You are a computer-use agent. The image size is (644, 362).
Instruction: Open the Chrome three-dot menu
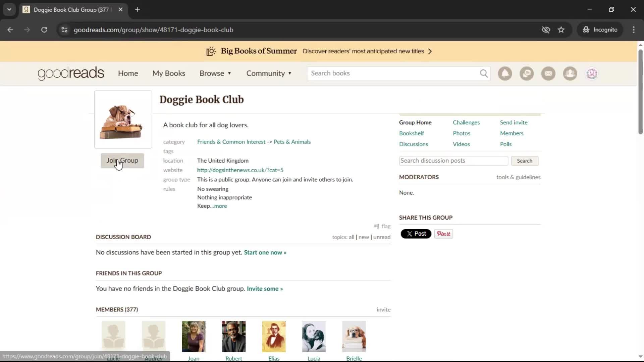(634, 30)
